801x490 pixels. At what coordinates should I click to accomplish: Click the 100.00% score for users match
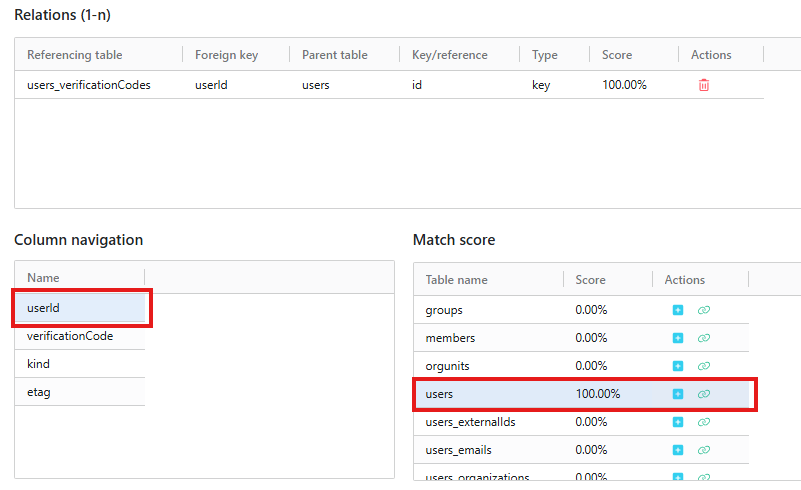(x=598, y=394)
